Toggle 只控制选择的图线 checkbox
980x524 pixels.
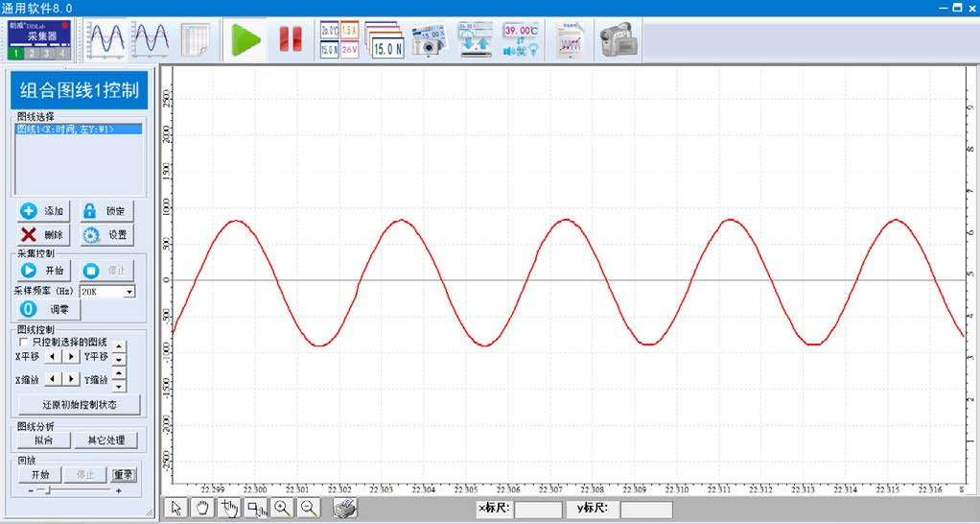(x=24, y=342)
